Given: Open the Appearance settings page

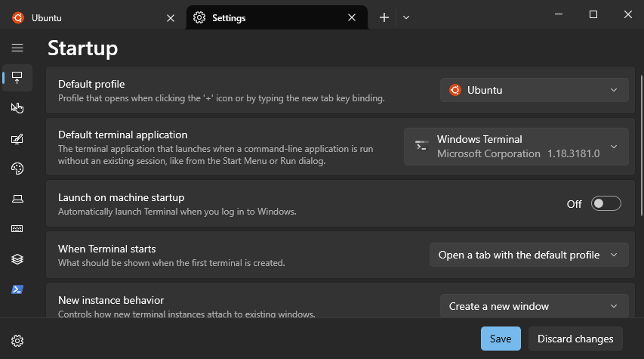Looking at the screenshot, I should 17,138.
